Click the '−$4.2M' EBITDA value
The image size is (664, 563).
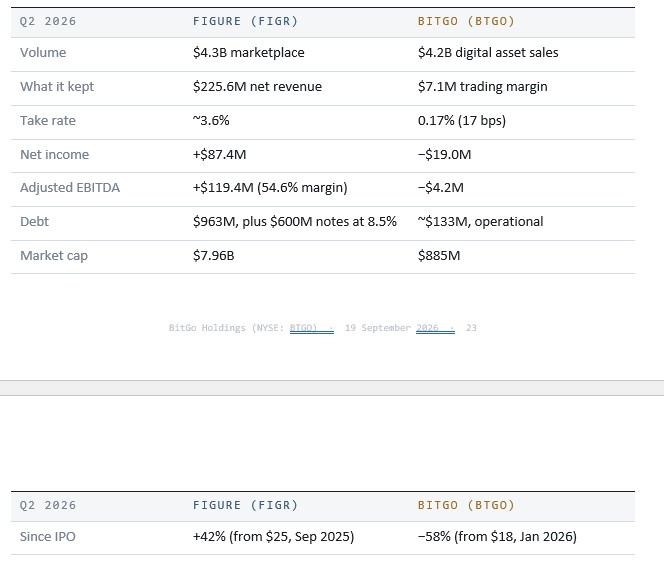tap(440, 187)
